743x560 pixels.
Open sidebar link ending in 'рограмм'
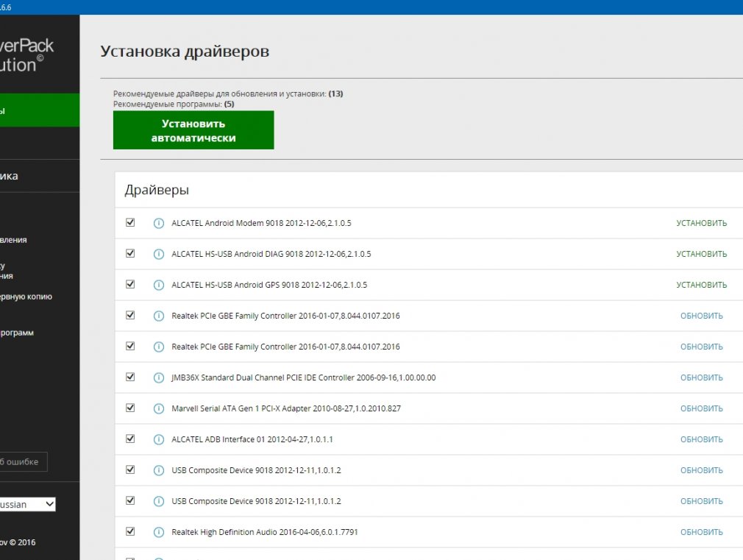[x=17, y=333]
